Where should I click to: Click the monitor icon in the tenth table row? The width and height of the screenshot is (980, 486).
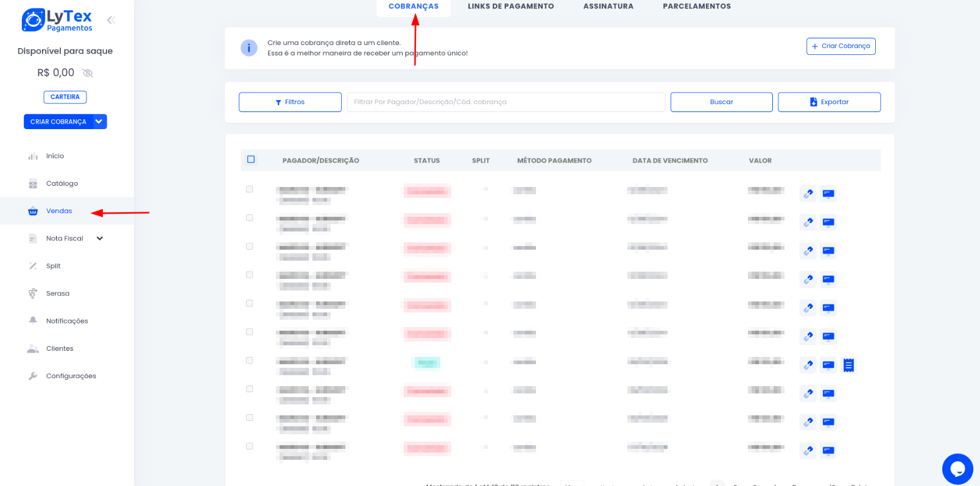point(828,451)
